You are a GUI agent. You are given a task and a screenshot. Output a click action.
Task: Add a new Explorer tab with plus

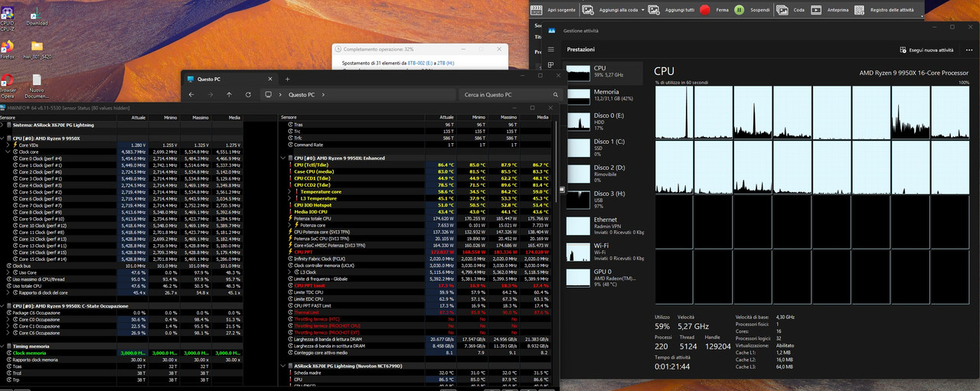288,79
